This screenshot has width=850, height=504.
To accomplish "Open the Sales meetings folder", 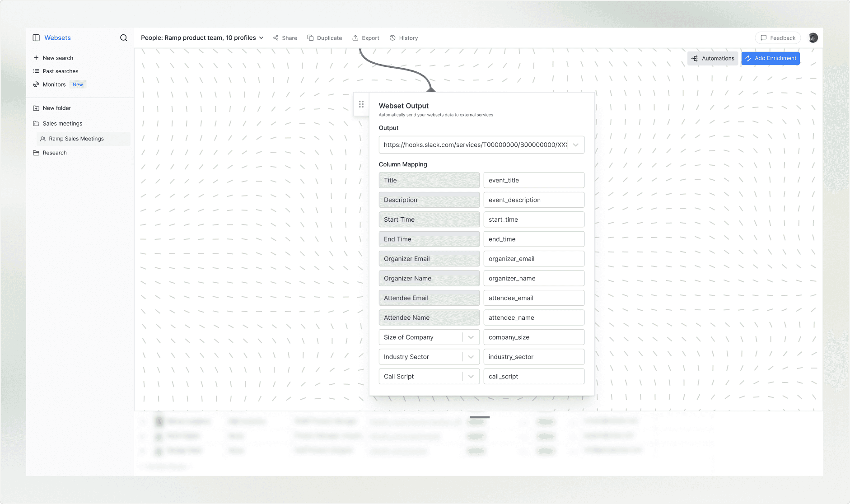I will pos(62,124).
